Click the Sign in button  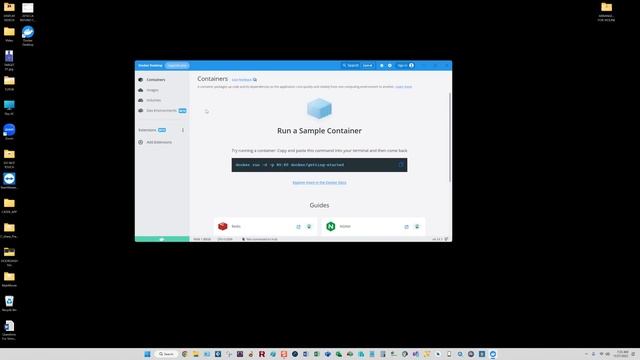tap(406, 65)
